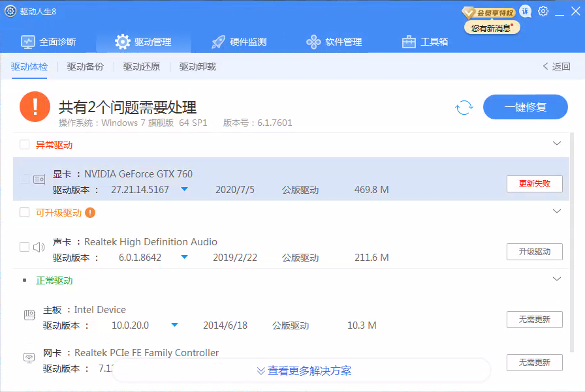Image resolution: width=585 pixels, height=392 pixels.
Task: Click 升级驱动 for the sound card
Action: (x=534, y=252)
